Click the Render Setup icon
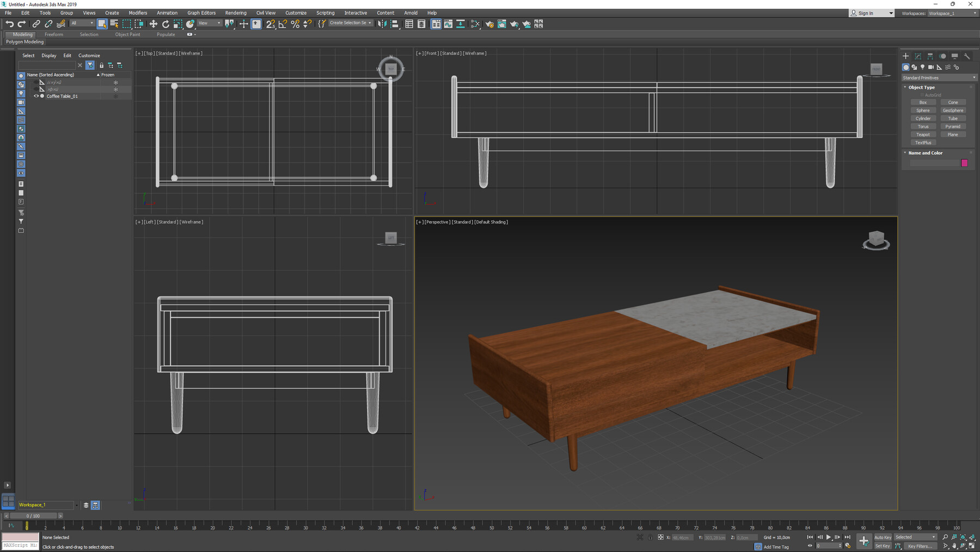Image resolution: width=980 pixels, height=552 pixels. pyautogui.click(x=490, y=23)
